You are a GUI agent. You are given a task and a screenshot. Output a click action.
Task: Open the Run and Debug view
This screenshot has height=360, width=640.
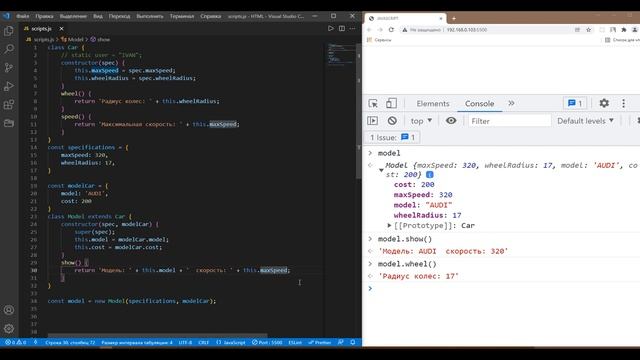point(9,86)
